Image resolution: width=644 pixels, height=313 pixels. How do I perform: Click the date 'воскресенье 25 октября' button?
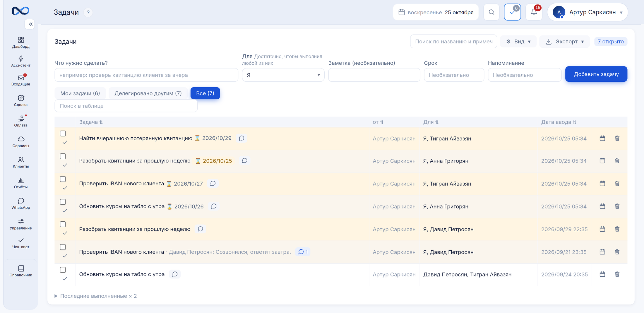click(436, 12)
